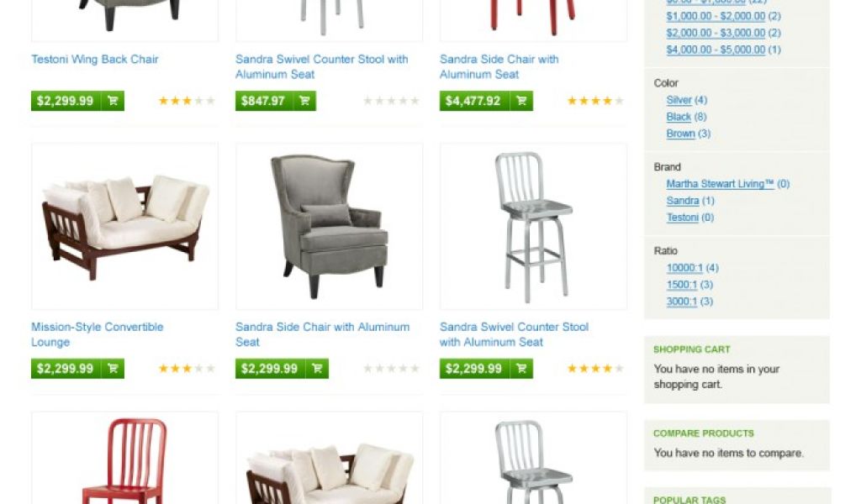Click star rating for Mission-Style Convertible Lounge

(x=186, y=369)
